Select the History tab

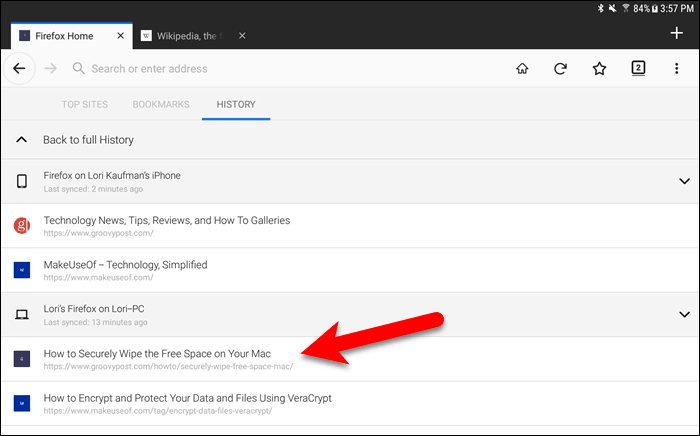pos(236,104)
